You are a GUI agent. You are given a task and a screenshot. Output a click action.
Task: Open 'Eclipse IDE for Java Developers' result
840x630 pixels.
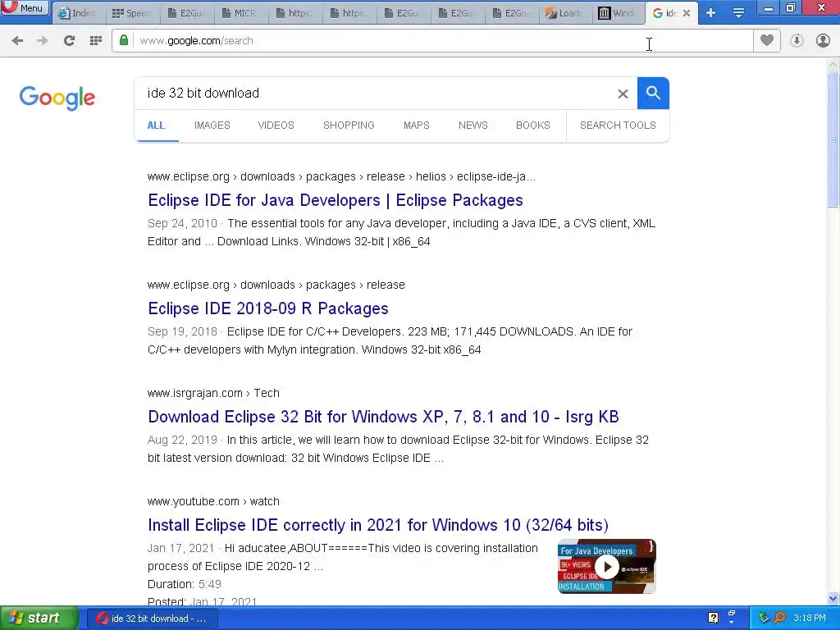pos(336,200)
